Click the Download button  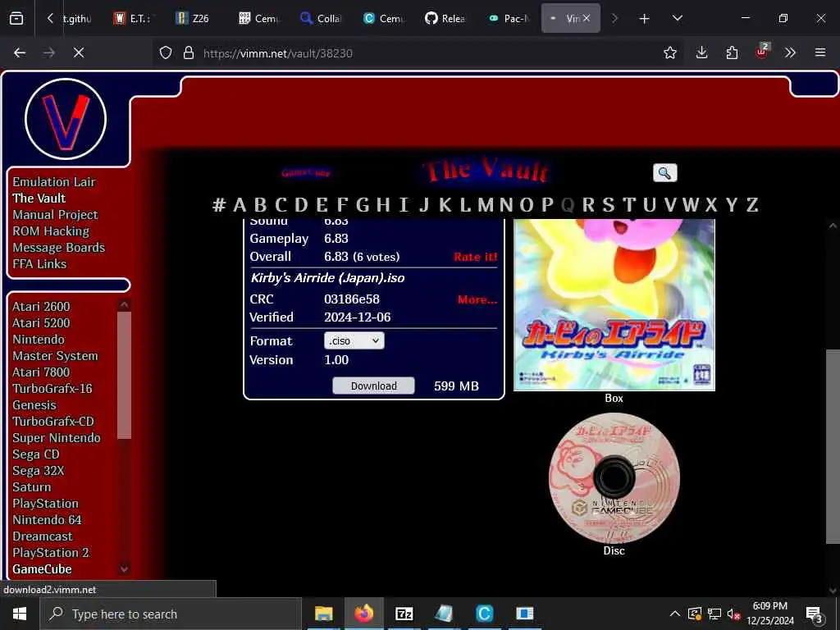pos(373,386)
